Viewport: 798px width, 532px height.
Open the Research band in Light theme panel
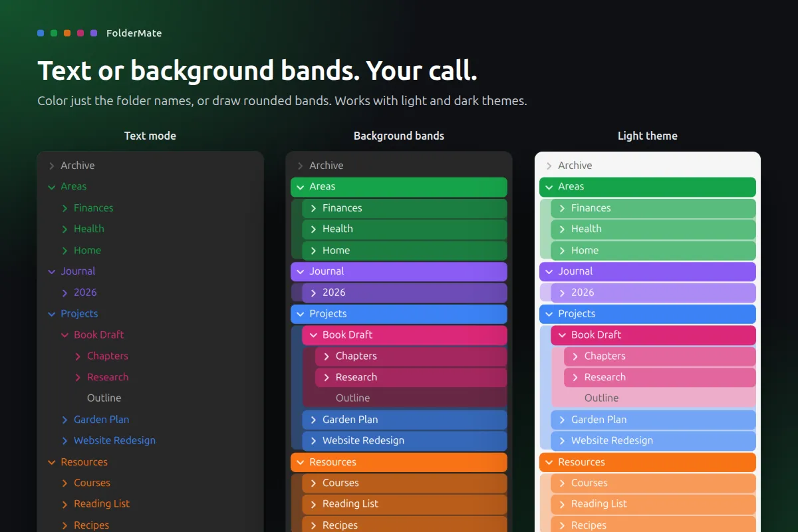click(660, 377)
